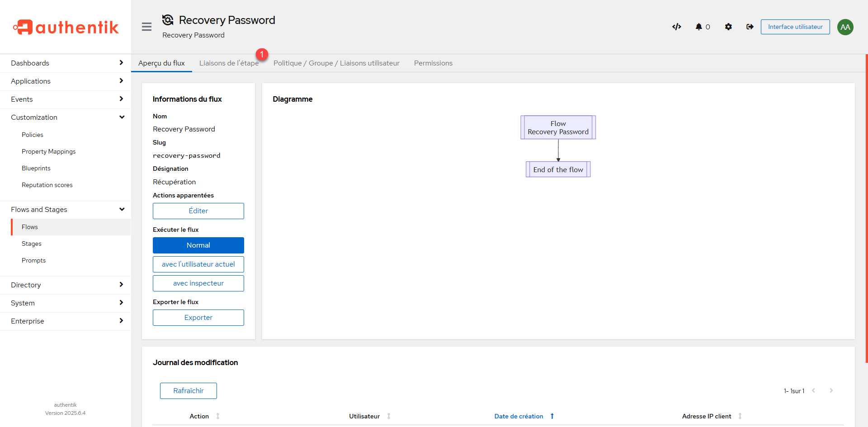The width and height of the screenshot is (868, 427).
Task: Open the API drawer code icon
Action: (676, 27)
